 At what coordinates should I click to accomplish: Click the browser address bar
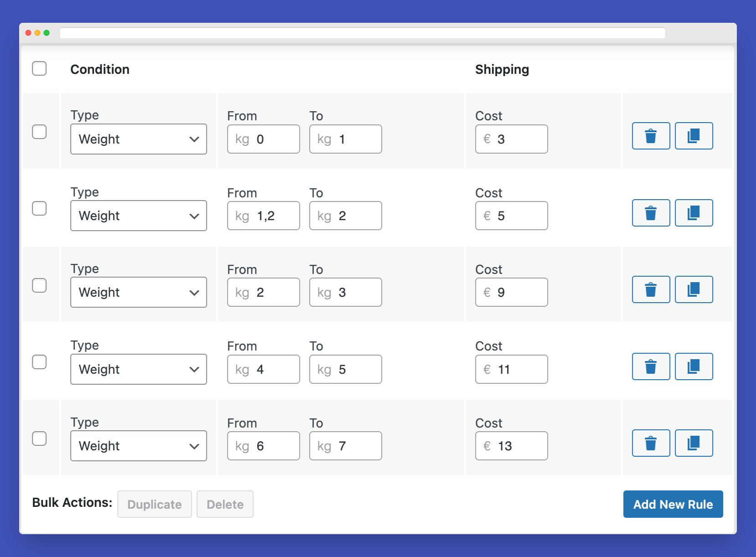click(362, 33)
